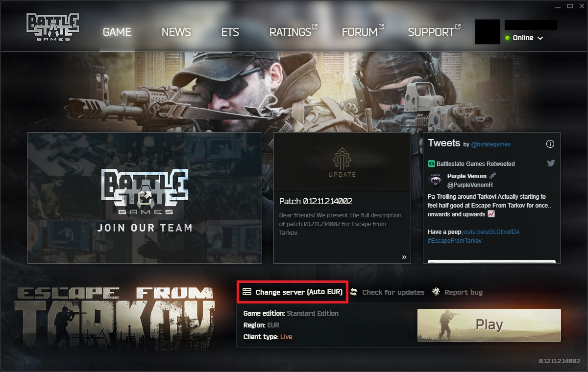Click Check for updates
Viewport: 588px width, 372px height.
tap(387, 292)
